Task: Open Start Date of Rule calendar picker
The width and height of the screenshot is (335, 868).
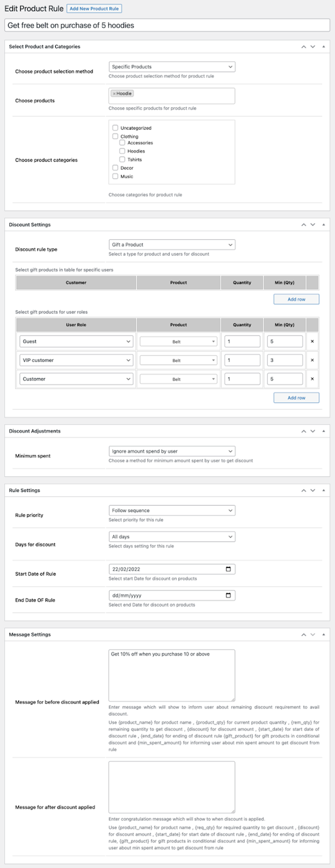Action: tap(228, 569)
